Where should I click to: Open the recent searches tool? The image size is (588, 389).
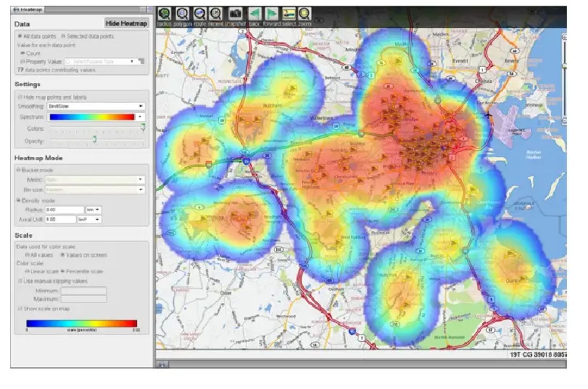click(x=216, y=14)
